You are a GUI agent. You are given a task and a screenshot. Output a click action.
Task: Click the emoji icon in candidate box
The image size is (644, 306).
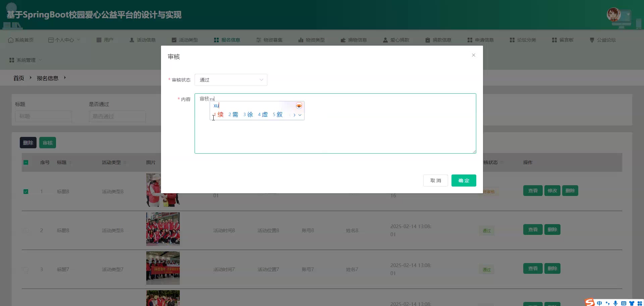(x=299, y=106)
